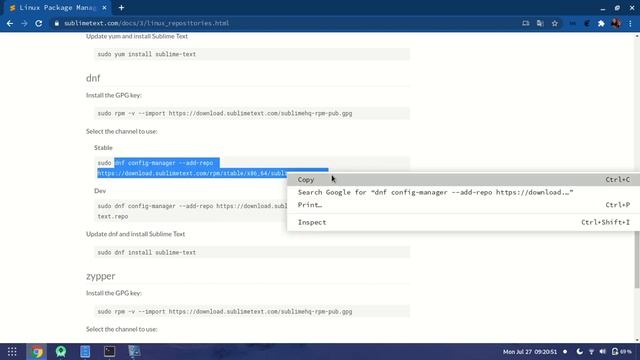
Task: Open the Extensions puzzle-piece menu
Action: (x=601, y=24)
